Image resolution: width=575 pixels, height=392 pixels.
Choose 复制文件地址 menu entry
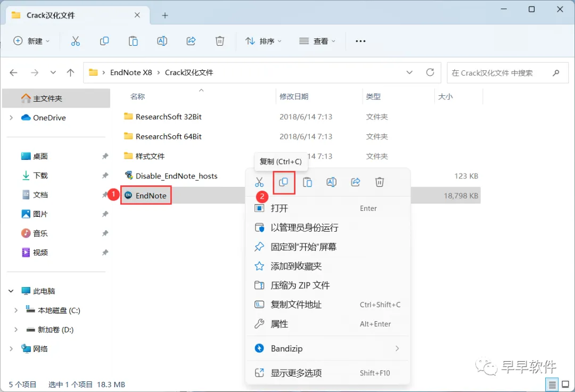328,304
